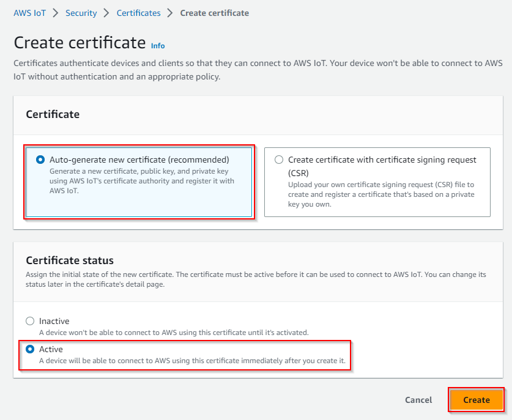Click the 'Certificate' section heading

pos(53,114)
